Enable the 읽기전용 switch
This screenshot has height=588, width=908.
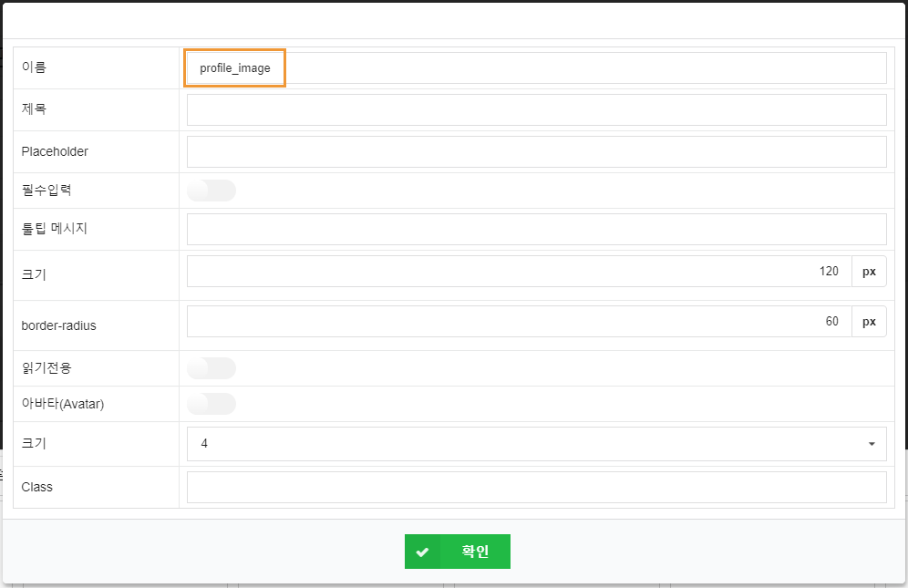tap(211, 368)
